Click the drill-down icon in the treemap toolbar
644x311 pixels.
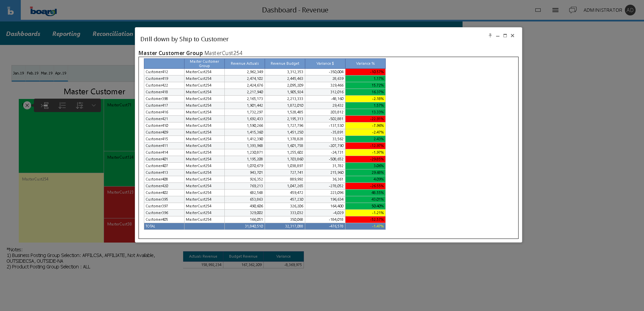tap(45, 106)
